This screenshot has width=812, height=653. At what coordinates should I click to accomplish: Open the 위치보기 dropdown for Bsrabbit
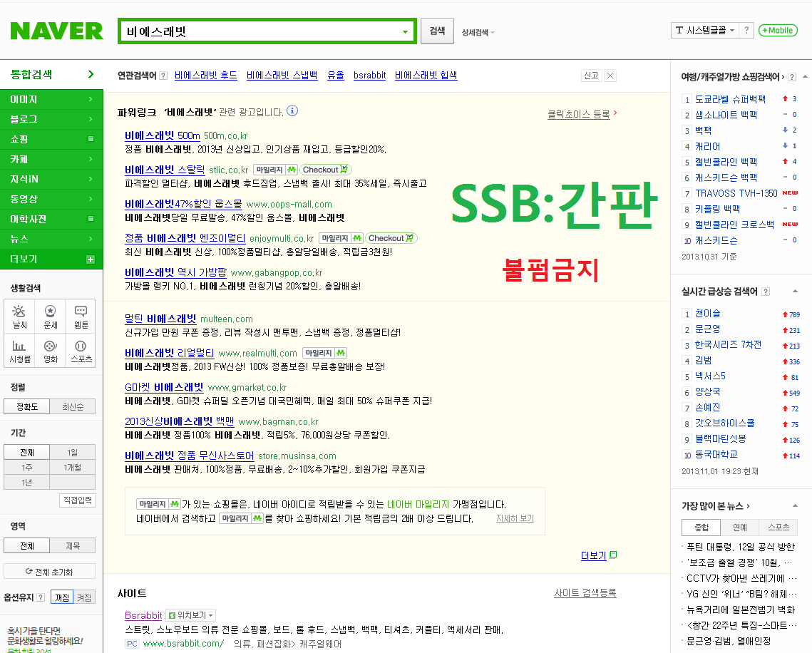click(x=190, y=615)
